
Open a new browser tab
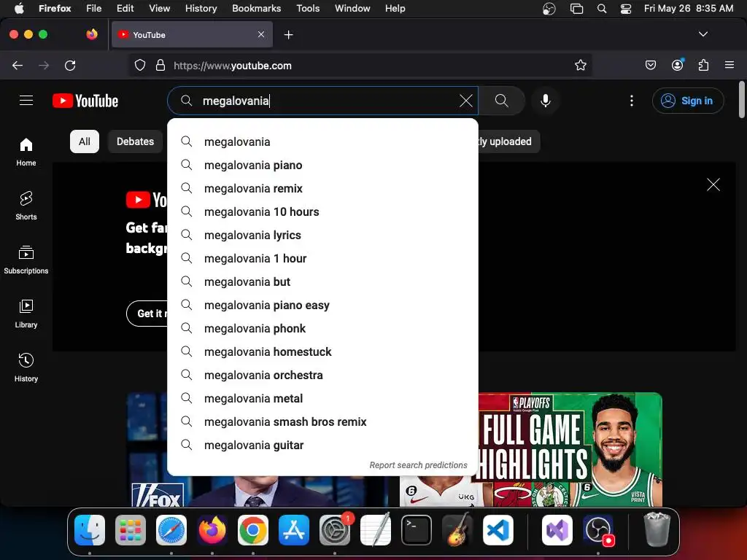tap(288, 35)
